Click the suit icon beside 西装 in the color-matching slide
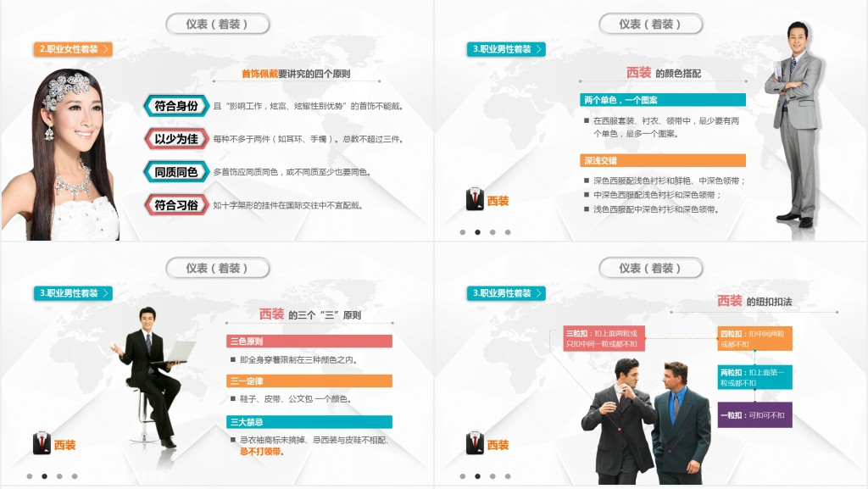Screen dimensions: 868x489 [x=475, y=200]
